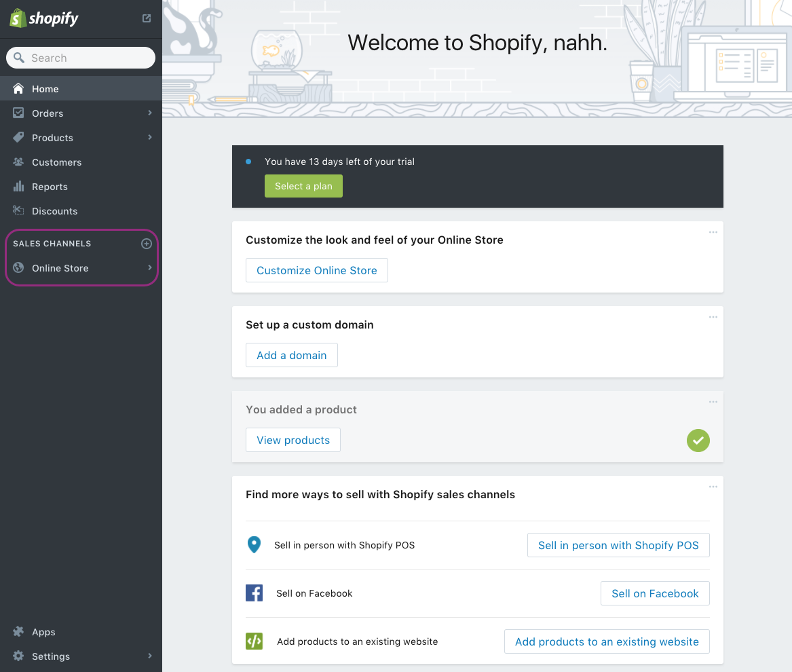792x672 pixels.
Task: Open Settings in the sidebar
Action: click(81, 656)
